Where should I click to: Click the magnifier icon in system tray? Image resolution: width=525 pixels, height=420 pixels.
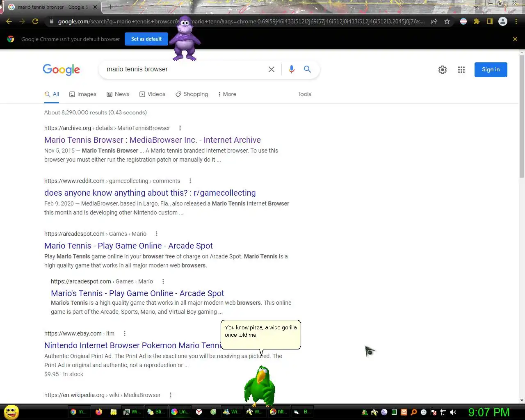(x=414, y=412)
